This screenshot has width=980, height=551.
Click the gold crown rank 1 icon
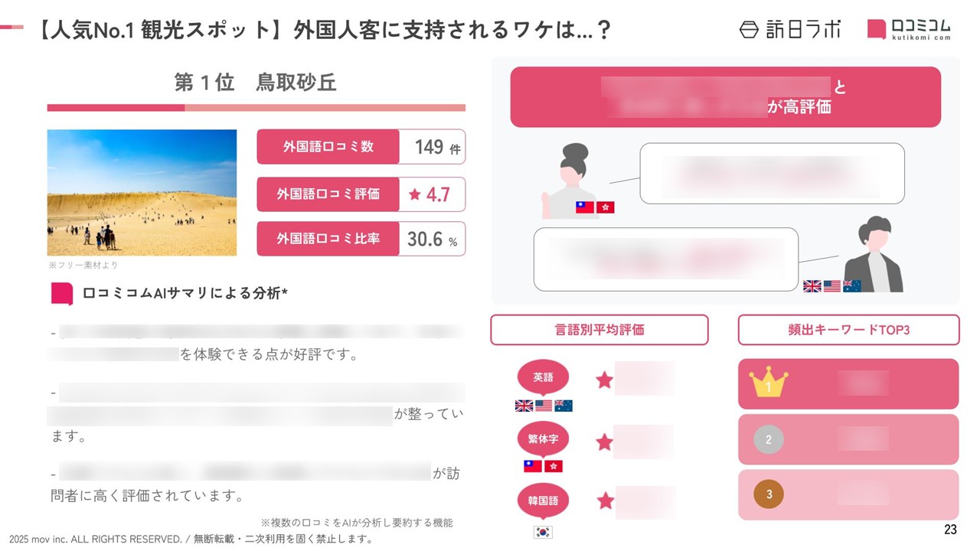point(768,383)
